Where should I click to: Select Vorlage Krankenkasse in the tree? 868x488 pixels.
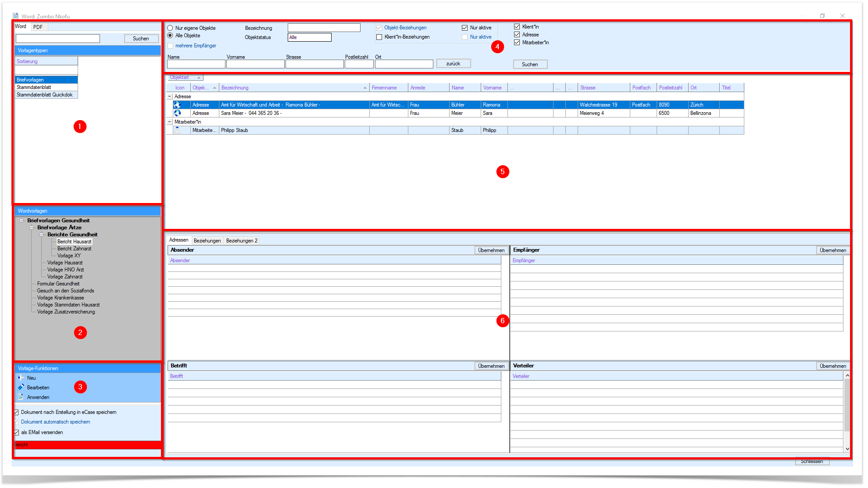pos(61,298)
